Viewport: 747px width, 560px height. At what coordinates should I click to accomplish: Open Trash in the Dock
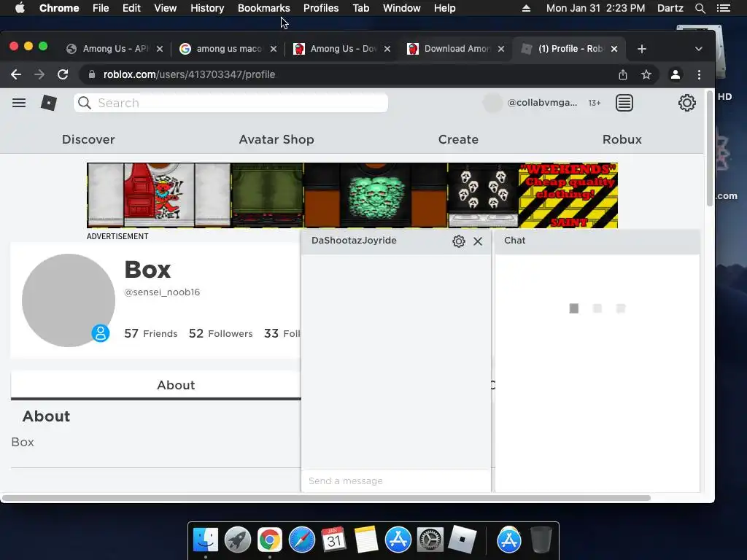(x=541, y=540)
